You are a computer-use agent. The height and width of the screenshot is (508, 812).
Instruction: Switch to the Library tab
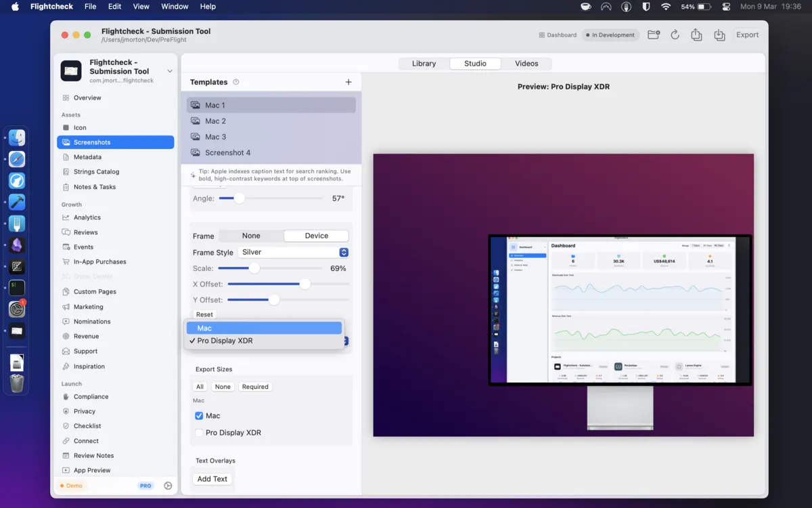click(x=424, y=64)
